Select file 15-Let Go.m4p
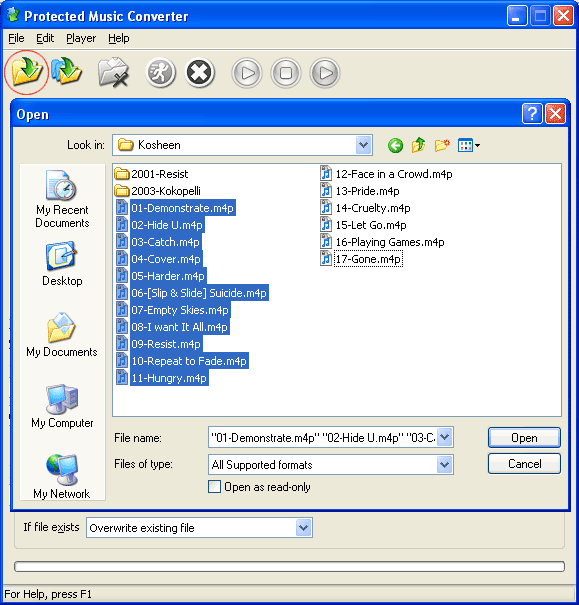 click(x=363, y=225)
